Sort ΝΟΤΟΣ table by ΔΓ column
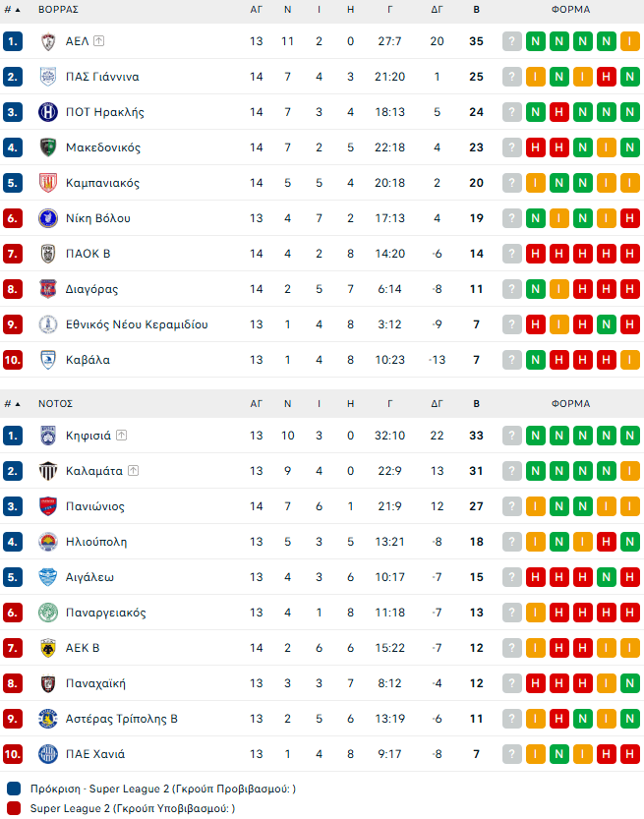Screen dimensions: 644x819 coord(438,403)
